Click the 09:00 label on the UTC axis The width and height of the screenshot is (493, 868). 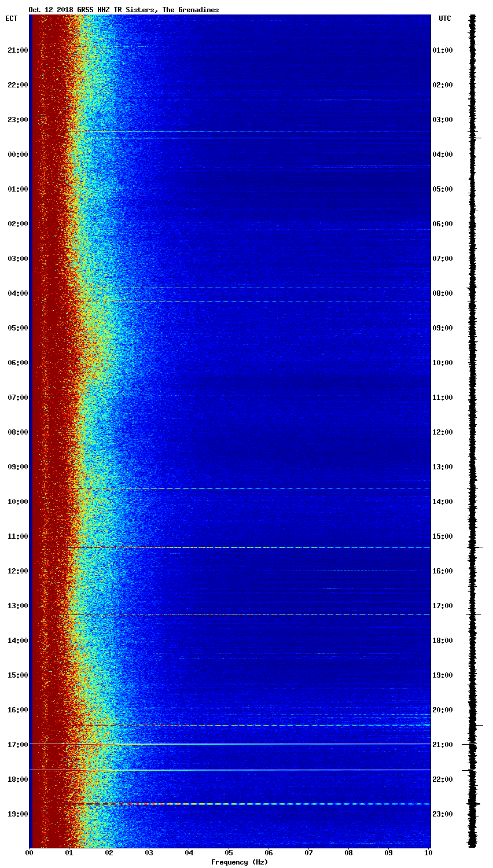coord(443,328)
